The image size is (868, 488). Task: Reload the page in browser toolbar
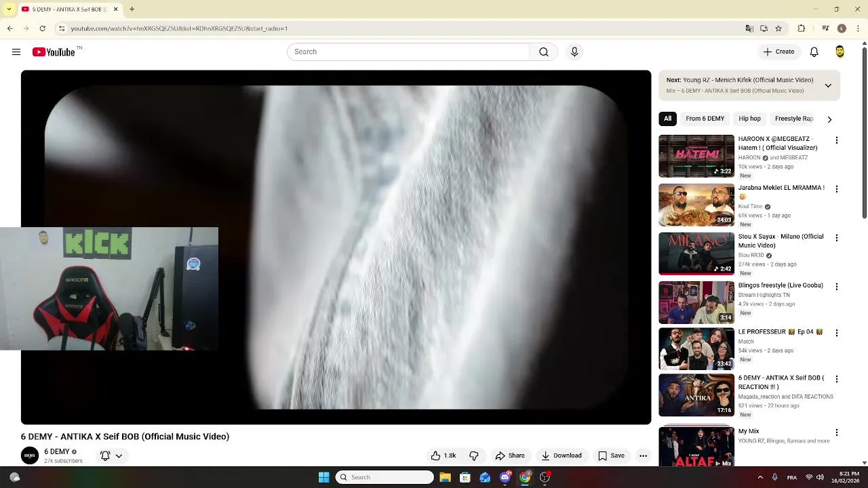coord(42,28)
